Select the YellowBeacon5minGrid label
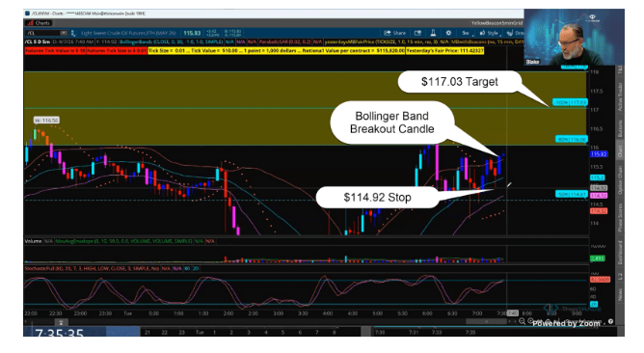 (496, 23)
